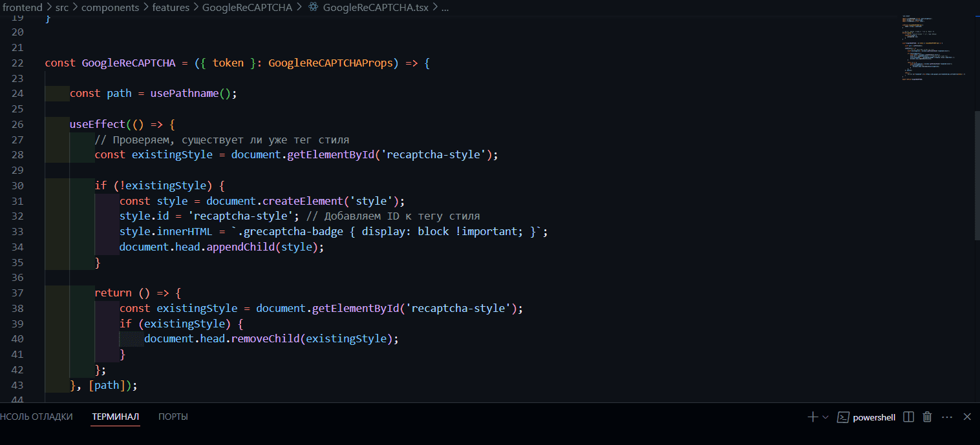980x445 pixels.
Task: Expand the trailing ellipsis in the breadcrumb
Action: (444, 8)
